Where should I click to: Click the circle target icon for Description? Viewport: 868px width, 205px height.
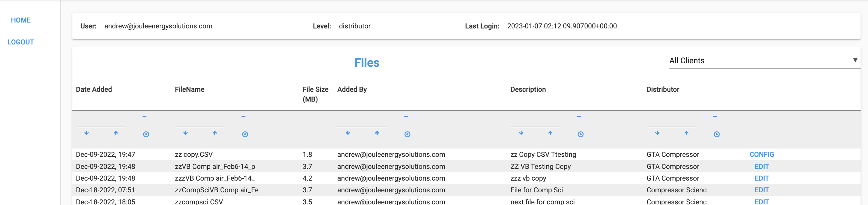pos(581,134)
